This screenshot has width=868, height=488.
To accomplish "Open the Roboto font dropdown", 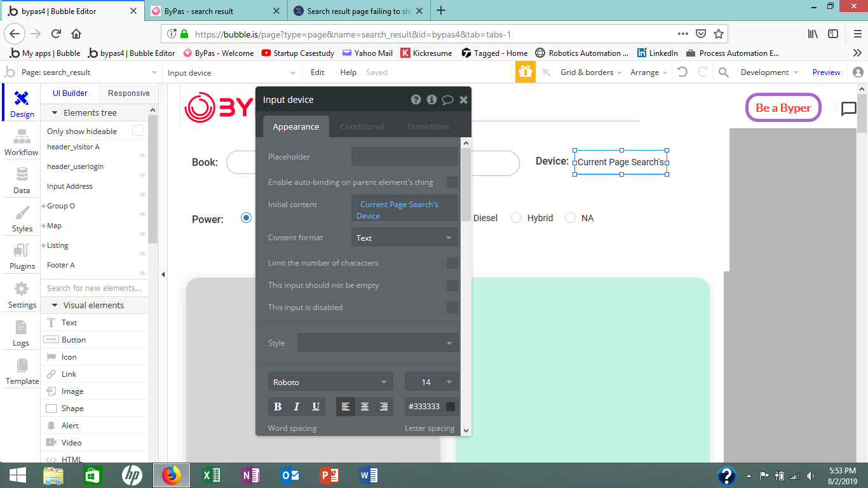I will click(x=330, y=382).
